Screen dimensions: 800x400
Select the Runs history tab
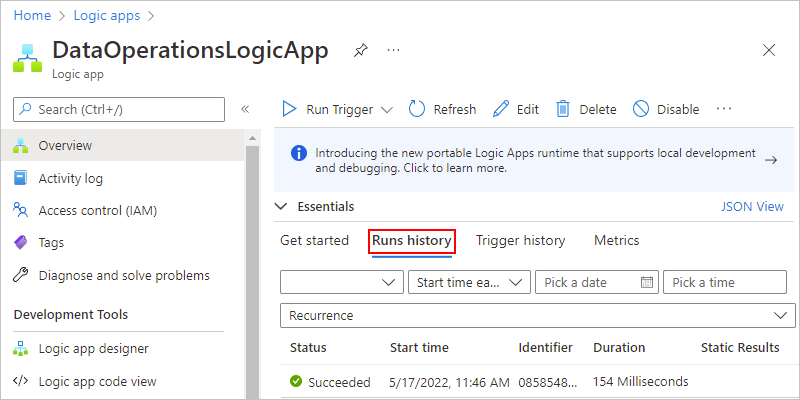tap(412, 240)
